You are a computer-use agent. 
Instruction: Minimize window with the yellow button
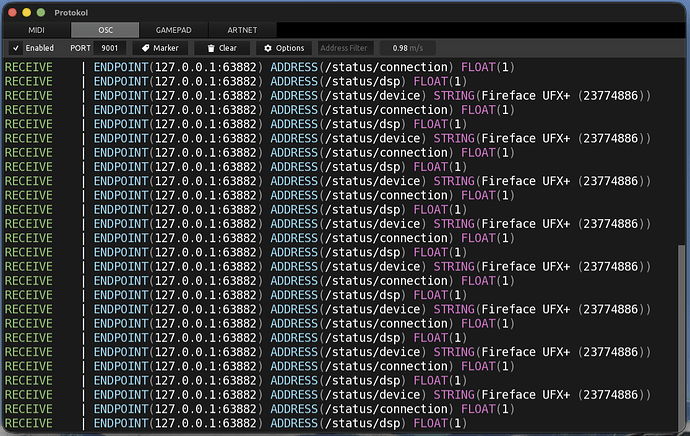[x=26, y=13]
